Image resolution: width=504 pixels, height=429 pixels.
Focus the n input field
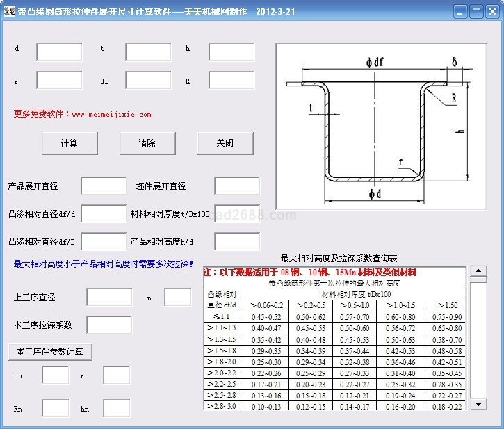pos(177,298)
